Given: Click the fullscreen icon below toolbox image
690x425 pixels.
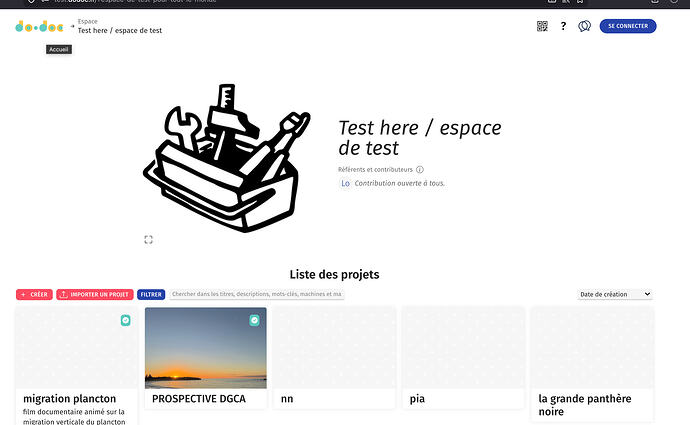Looking at the screenshot, I should [148, 239].
